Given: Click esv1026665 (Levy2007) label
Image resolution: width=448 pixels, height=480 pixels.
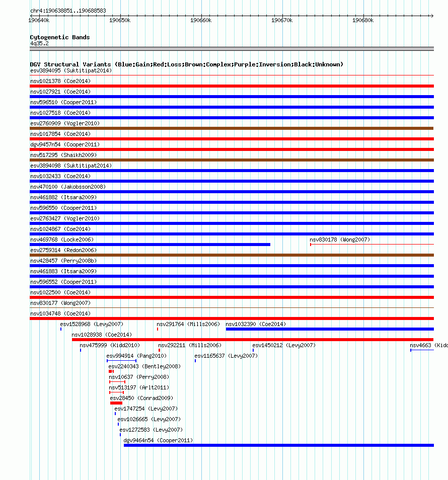Looking at the screenshot, I should [x=149, y=419].
